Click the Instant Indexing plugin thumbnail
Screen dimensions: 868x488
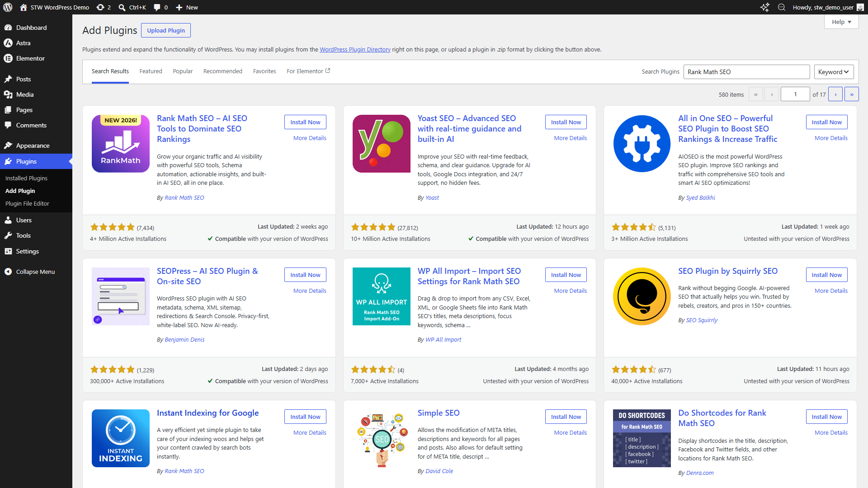[121, 438]
